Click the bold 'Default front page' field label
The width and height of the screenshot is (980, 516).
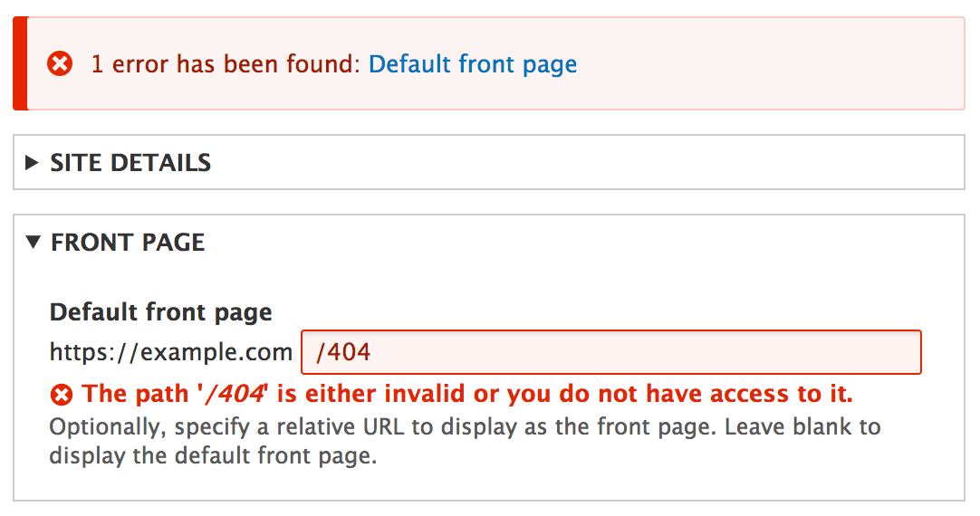[x=160, y=312]
